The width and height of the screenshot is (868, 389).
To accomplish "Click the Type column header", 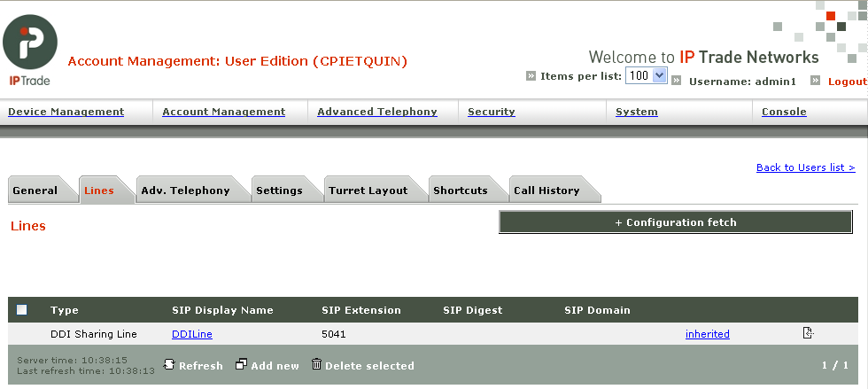I will [64, 310].
